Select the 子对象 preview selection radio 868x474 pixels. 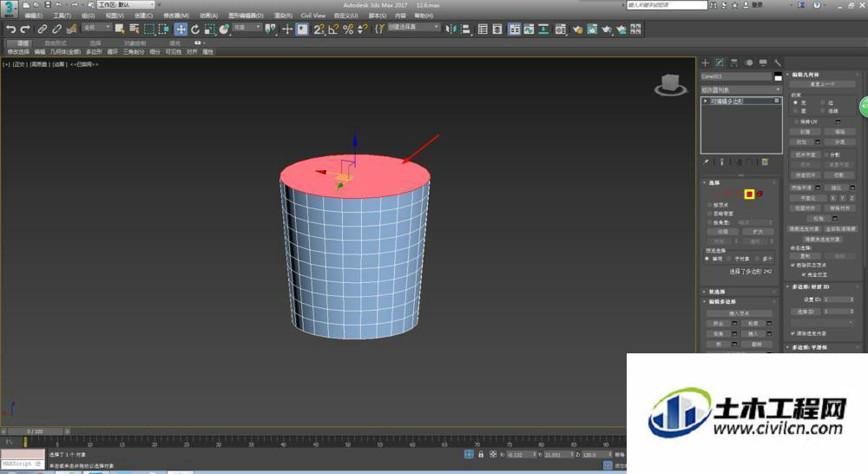click(730, 259)
